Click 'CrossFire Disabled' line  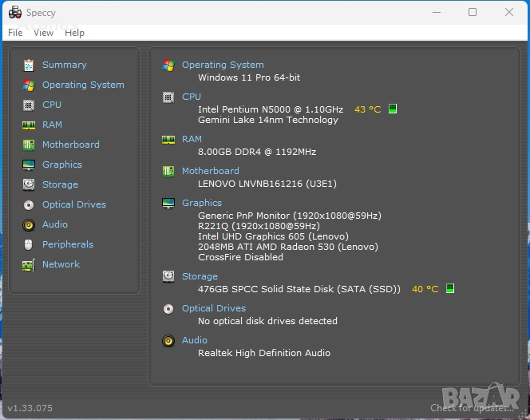click(241, 257)
